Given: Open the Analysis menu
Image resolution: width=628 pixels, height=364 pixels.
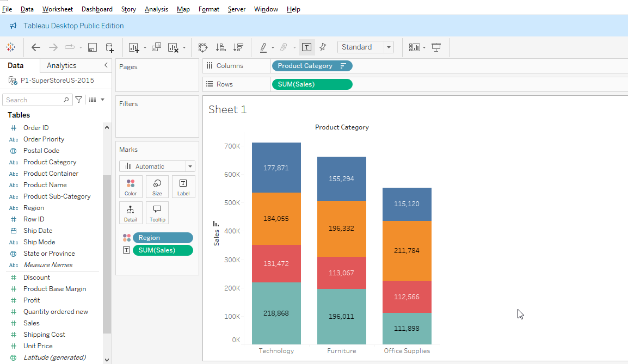Looking at the screenshot, I should click(x=156, y=9).
